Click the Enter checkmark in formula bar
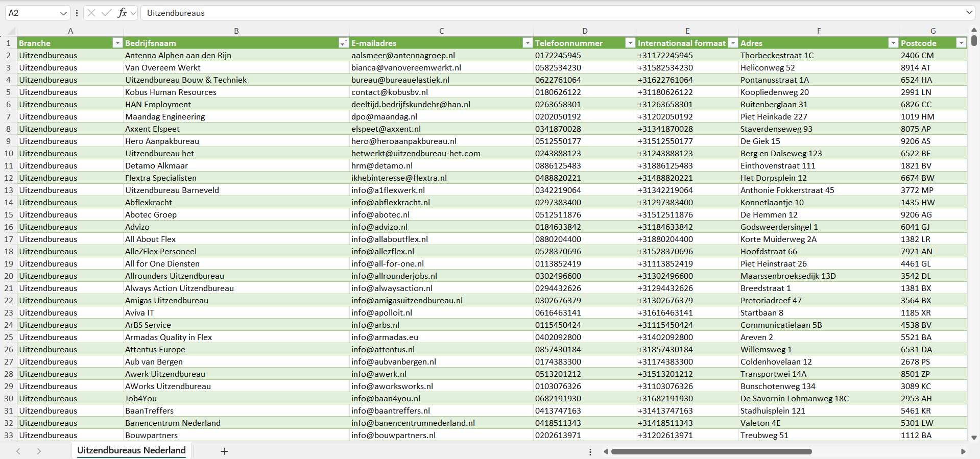Image resolution: width=980 pixels, height=459 pixels. click(x=107, y=13)
